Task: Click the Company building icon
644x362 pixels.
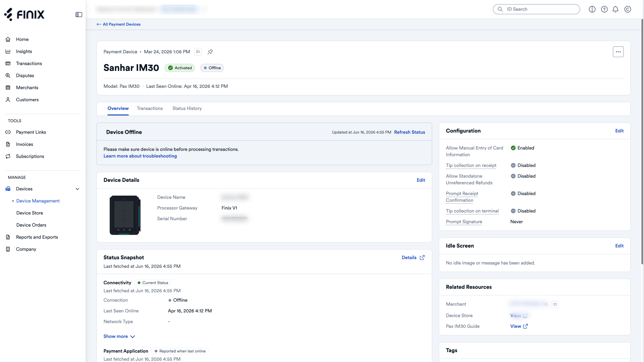Action: point(8,249)
